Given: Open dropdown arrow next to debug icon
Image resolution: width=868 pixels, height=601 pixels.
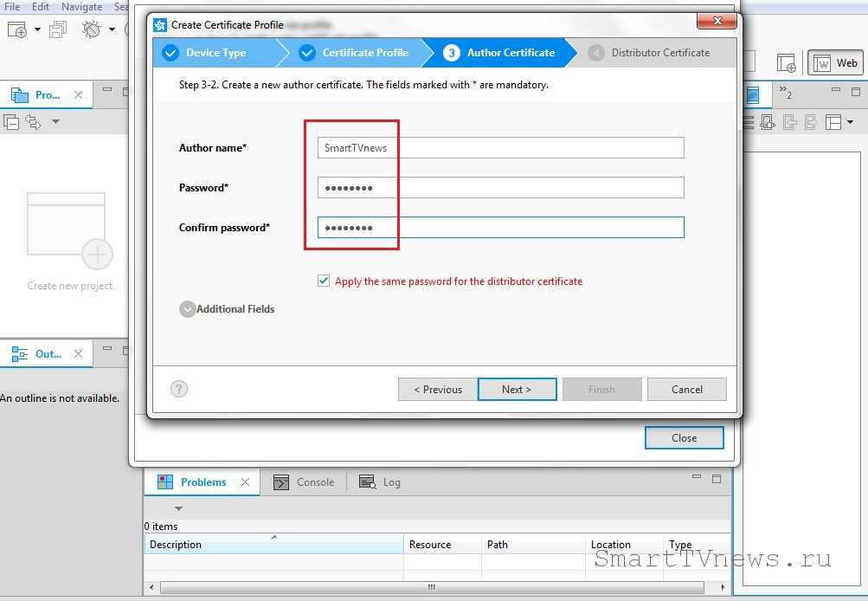Looking at the screenshot, I should click(113, 30).
